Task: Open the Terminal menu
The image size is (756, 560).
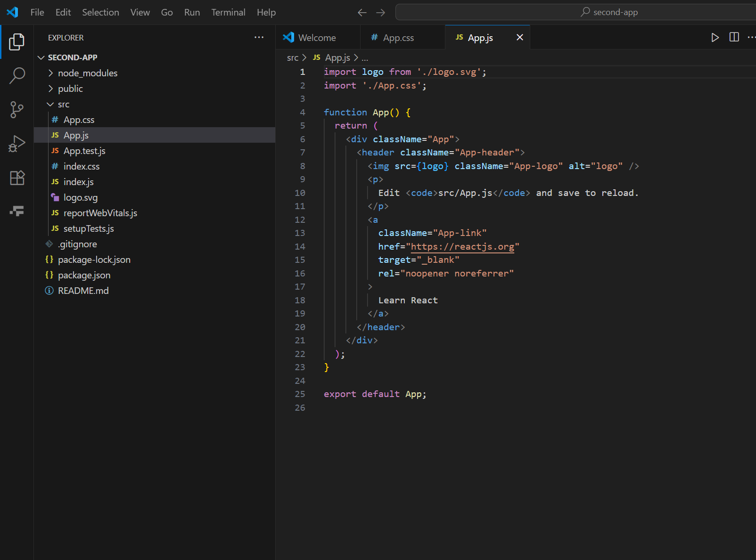Action: click(x=228, y=12)
